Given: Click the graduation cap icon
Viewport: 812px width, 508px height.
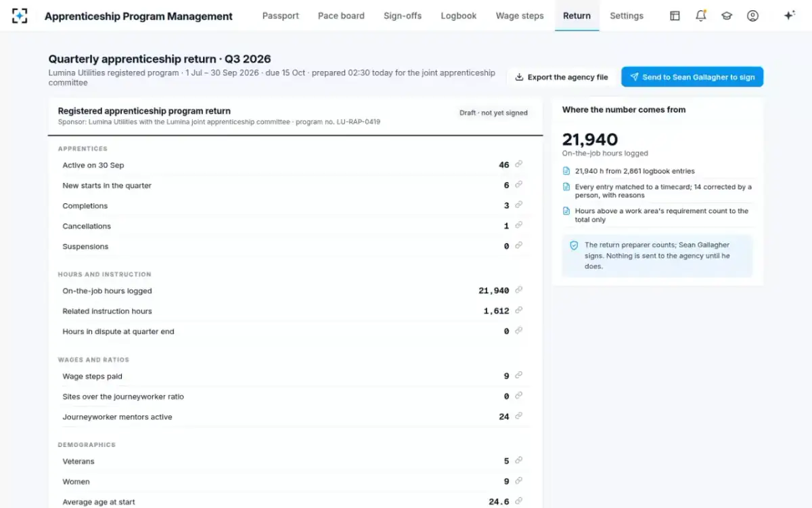Looking at the screenshot, I should (x=727, y=16).
